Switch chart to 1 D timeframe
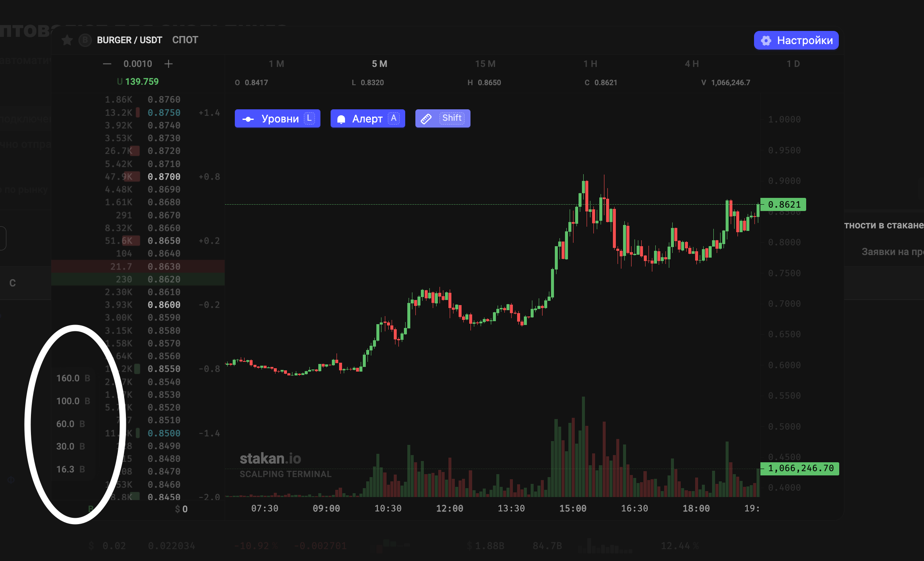This screenshot has width=924, height=561. tap(793, 64)
